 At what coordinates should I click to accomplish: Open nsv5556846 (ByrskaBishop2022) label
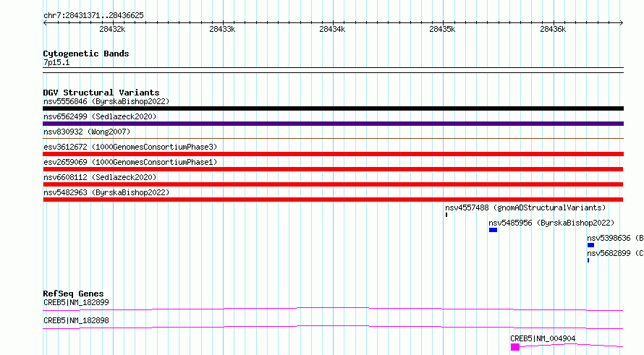pos(106,101)
